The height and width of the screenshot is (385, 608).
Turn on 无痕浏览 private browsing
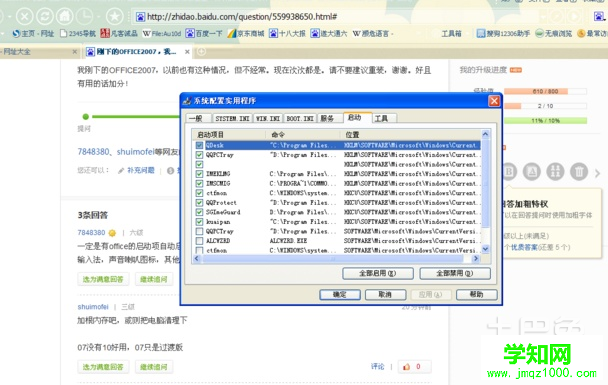554,34
